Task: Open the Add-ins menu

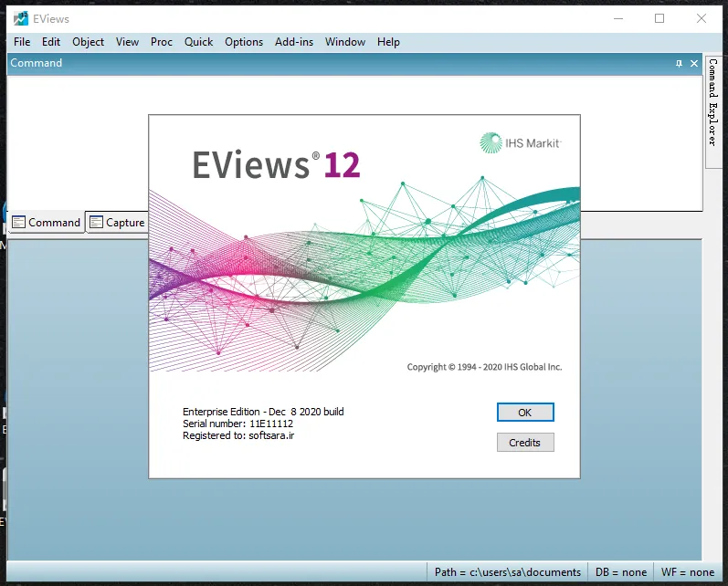Action: click(294, 42)
